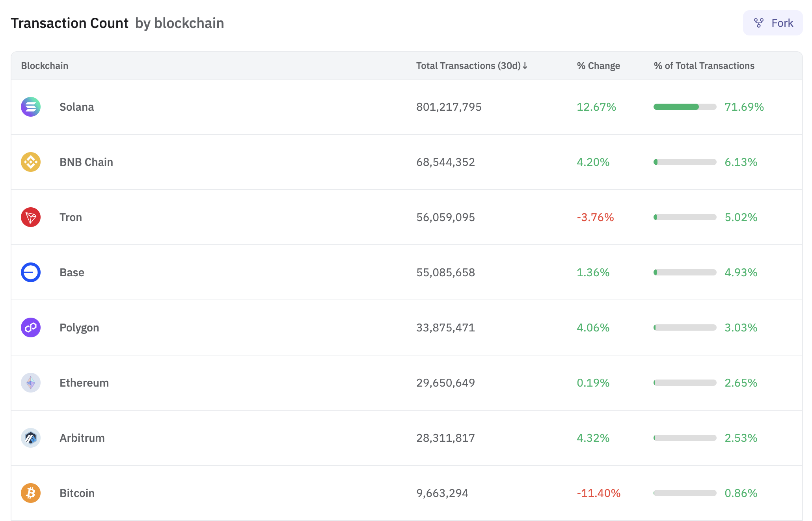Select the 2.65% share figure

point(741,383)
